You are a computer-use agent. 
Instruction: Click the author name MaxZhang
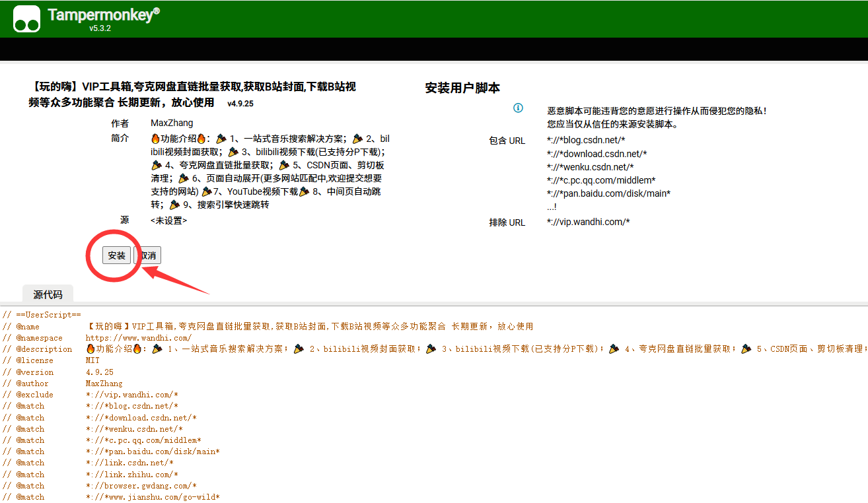click(171, 122)
